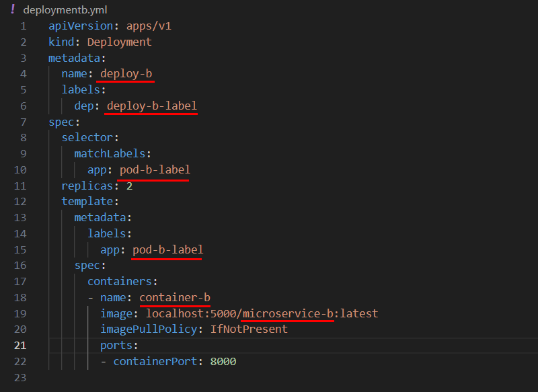Click the 'ports' key on line 21
The image size is (538, 392).
[x=116, y=346]
